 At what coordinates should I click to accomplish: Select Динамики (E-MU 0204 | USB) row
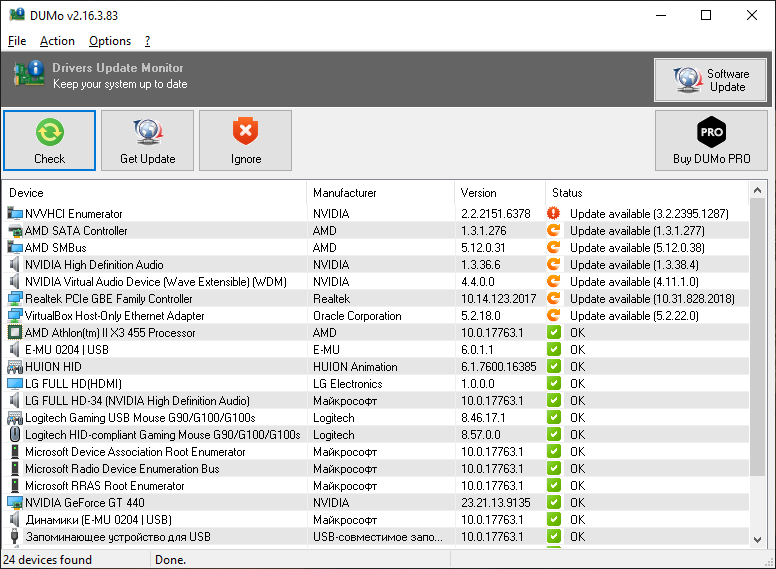click(375, 520)
